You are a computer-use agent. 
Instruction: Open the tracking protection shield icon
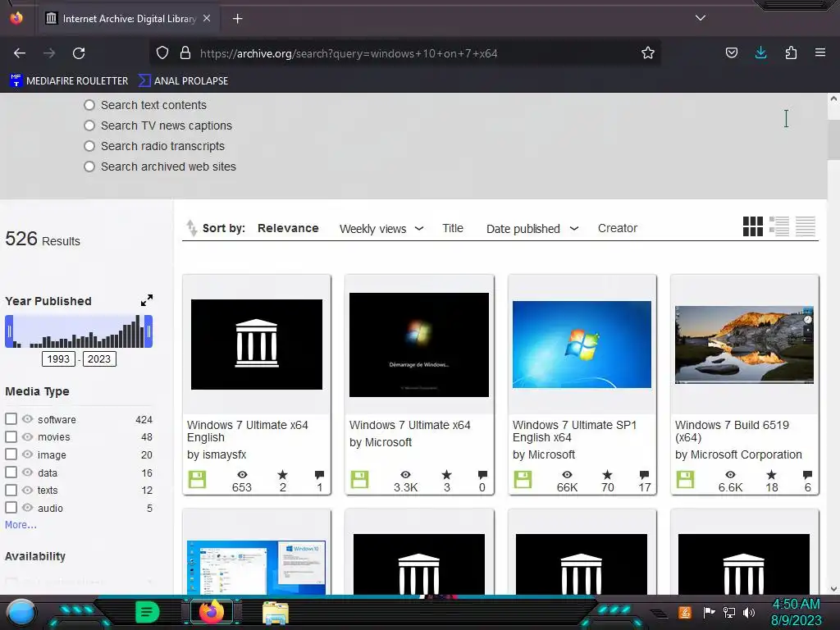(x=162, y=53)
